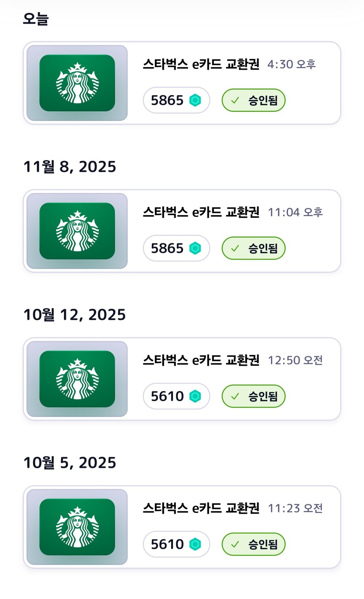Open the 11:23 오전 스타벅스 e카드 교환권 title
This screenshot has height=599, width=364.
click(201, 508)
